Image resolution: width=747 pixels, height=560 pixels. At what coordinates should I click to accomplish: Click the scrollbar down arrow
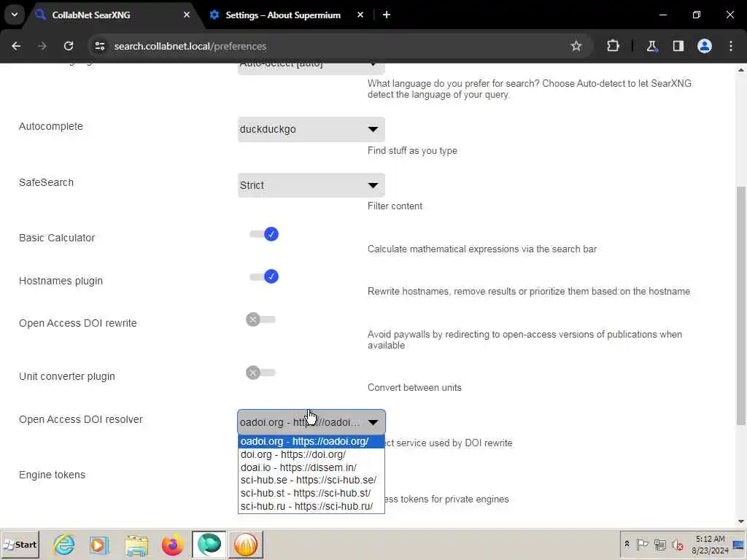741,521
